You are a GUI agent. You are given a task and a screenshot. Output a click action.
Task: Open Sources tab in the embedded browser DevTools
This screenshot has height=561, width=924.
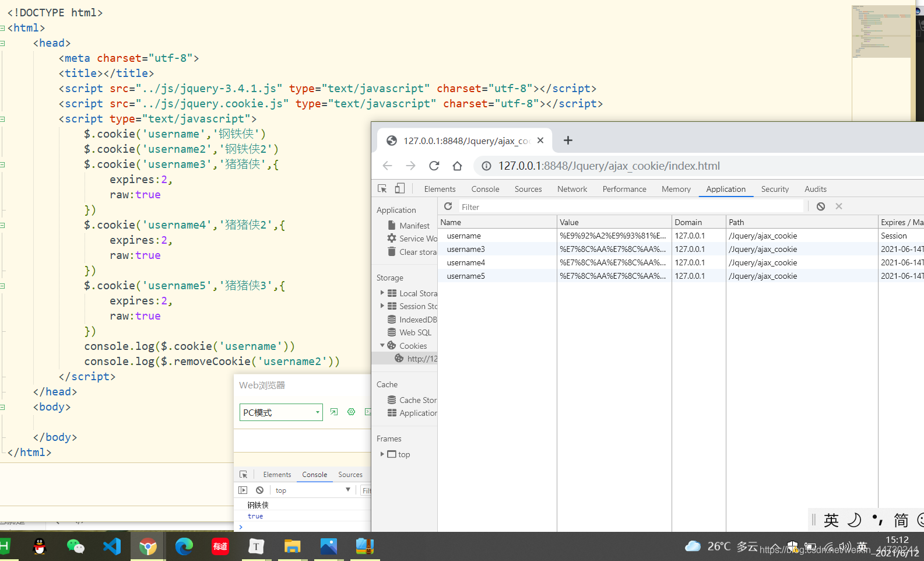pos(350,475)
